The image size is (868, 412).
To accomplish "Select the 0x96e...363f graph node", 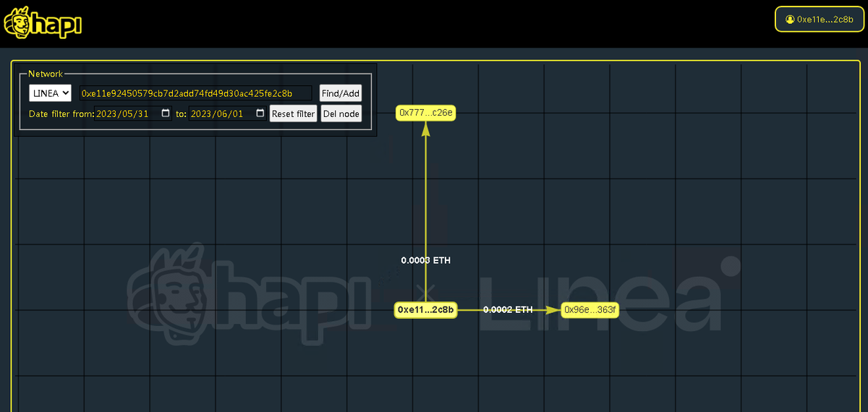I will (590, 310).
